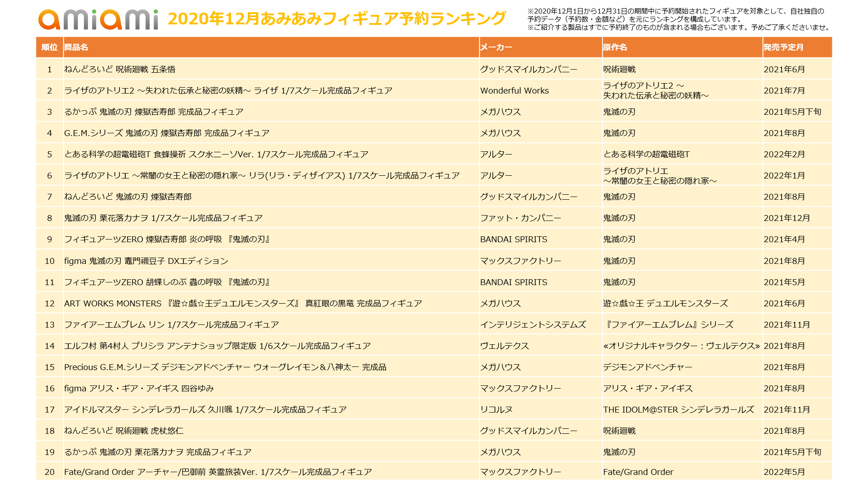
Task: Click release date 2021年7月
Action: coord(784,90)
